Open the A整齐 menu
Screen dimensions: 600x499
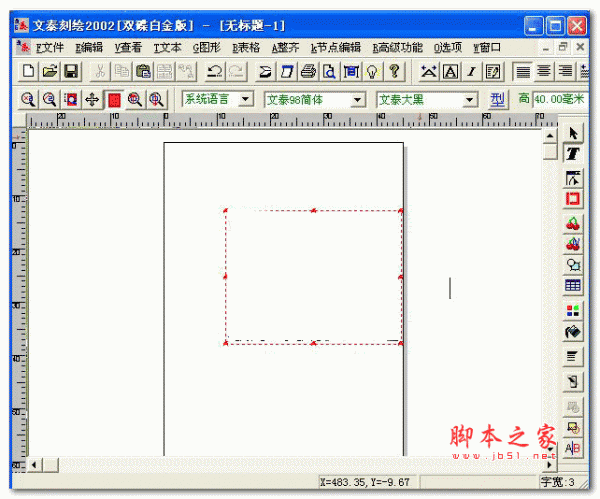(x=285, y=48)
